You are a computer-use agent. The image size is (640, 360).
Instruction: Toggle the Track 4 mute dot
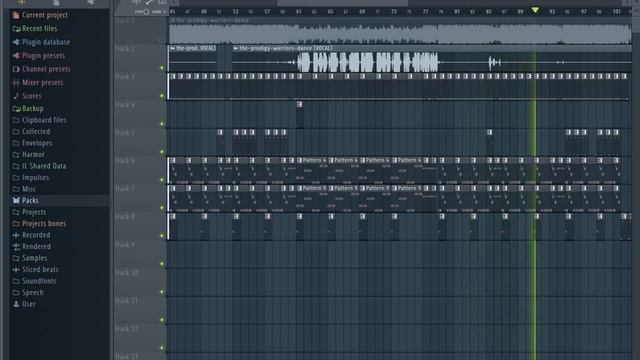(x=162, y=124)
